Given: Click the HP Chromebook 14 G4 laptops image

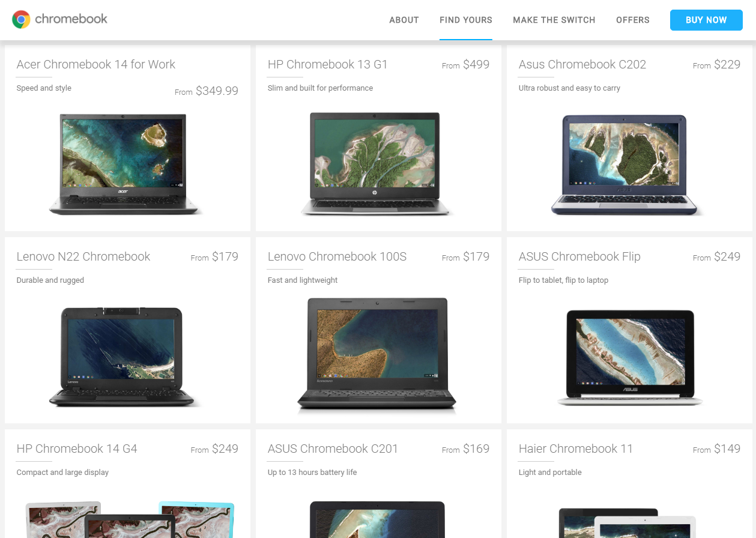Looking at the screenshot, I should pyautogui.click(x=130, y=519).
